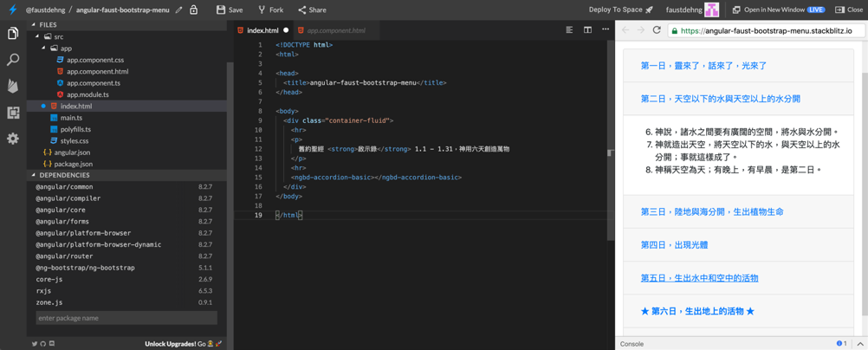Select the index.html editor tab
868x350 pixels.
(x=260, y=30)
